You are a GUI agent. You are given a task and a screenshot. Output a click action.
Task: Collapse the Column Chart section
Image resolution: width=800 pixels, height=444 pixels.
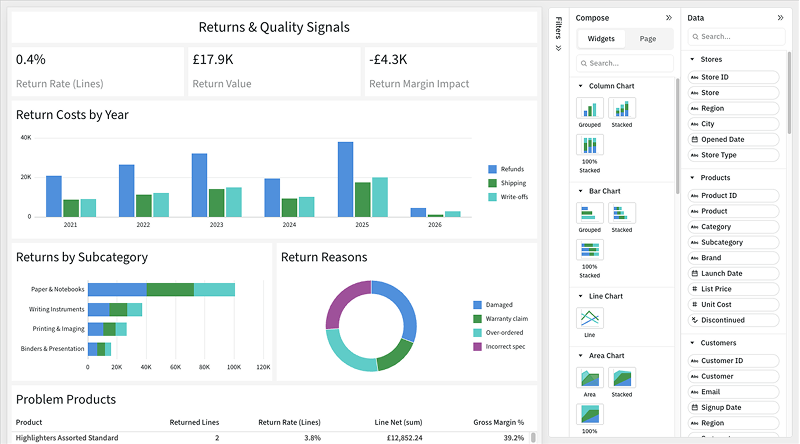(x=581, y=86)
